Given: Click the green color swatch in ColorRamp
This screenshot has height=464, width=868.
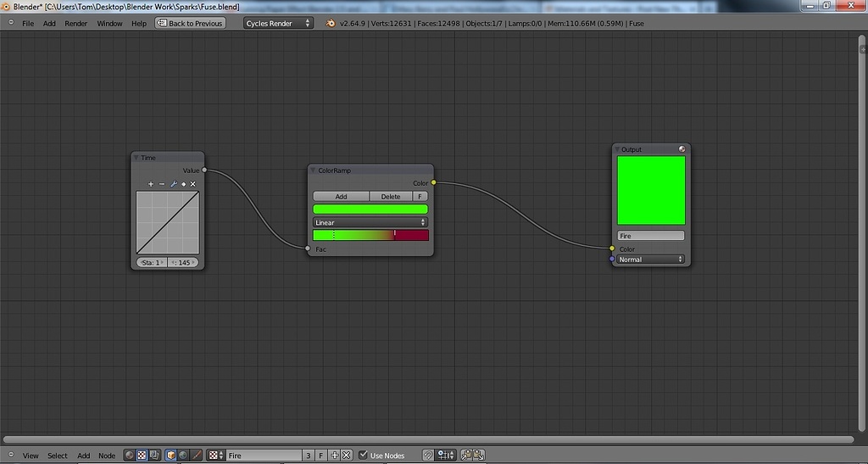Looking at the screenshot, I should pos(370,210).
